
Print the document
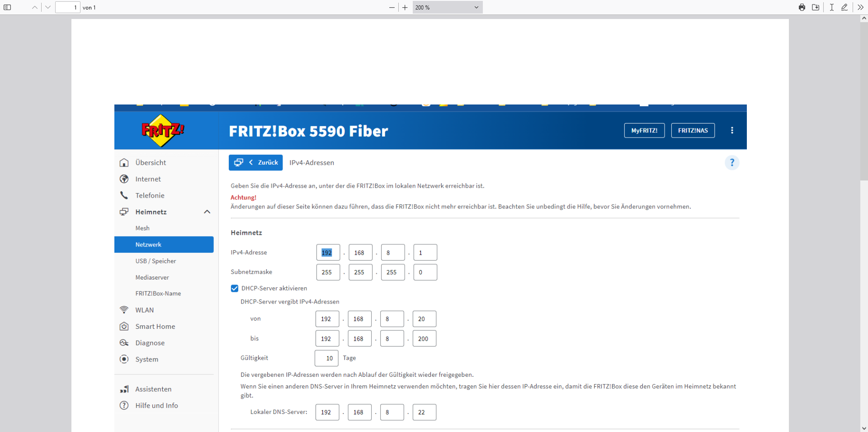click(x=802, y=7)
